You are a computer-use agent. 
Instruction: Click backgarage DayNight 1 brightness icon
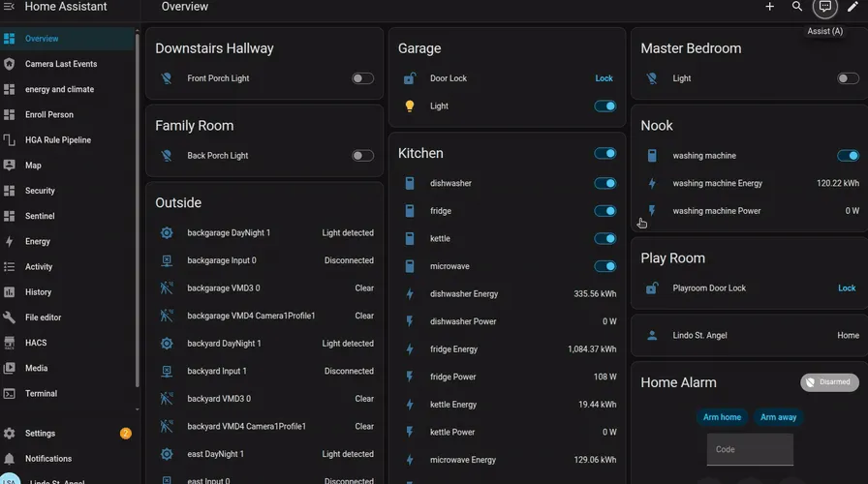click(x=166, y=233)
